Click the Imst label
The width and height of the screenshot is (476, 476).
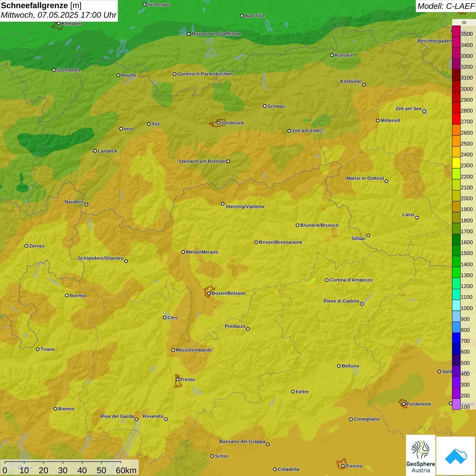coord(129,129)
